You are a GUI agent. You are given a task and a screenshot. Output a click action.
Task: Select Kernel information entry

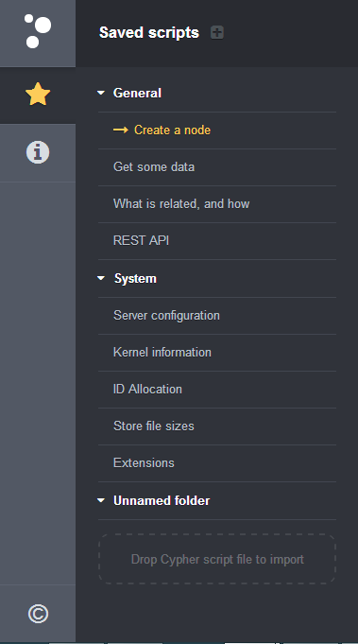[x=162, y=353]
